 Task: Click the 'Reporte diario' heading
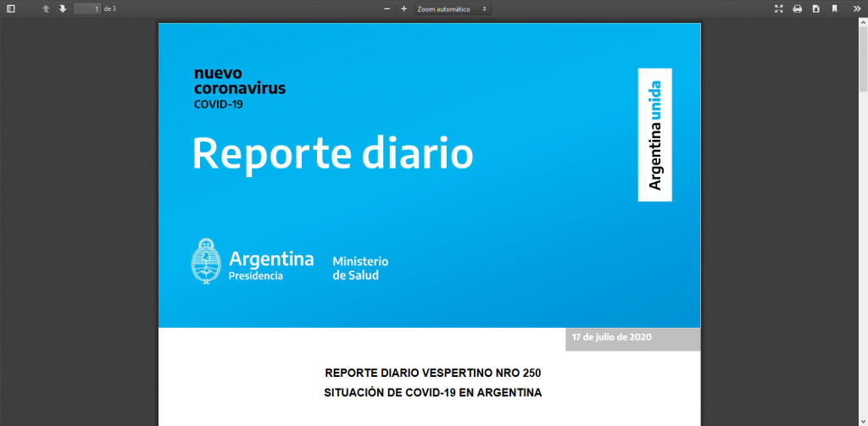tap(332, 154)
